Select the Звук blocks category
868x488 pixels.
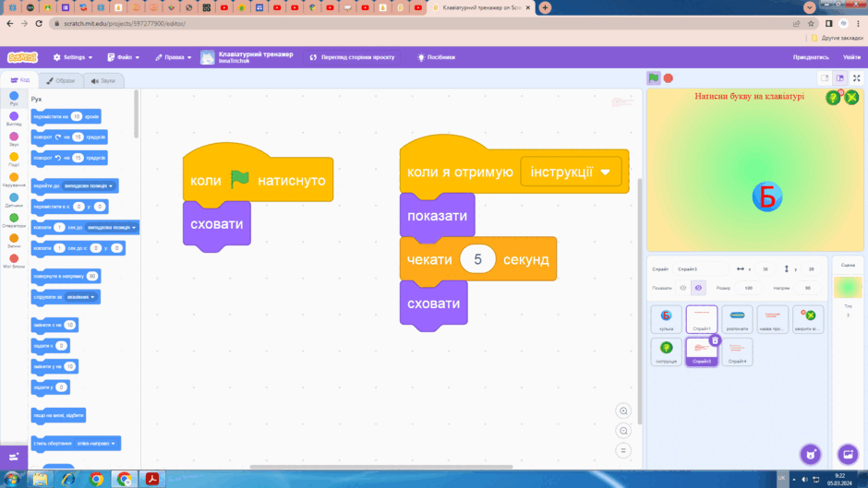(14, 139)
